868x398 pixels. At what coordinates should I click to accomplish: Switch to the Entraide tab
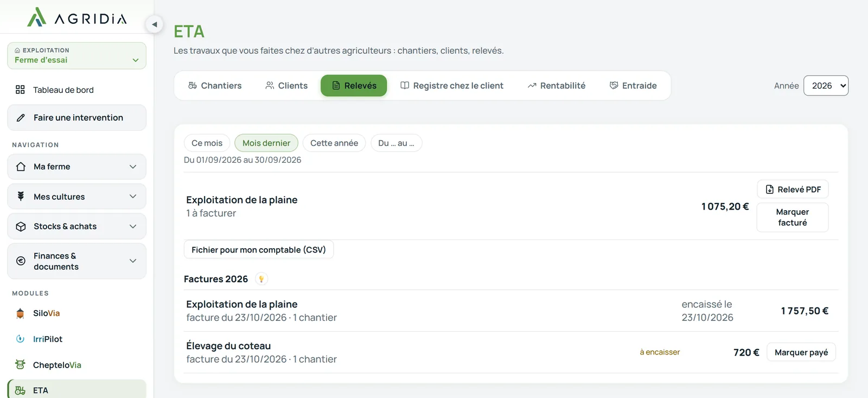(x=633, y=86)
